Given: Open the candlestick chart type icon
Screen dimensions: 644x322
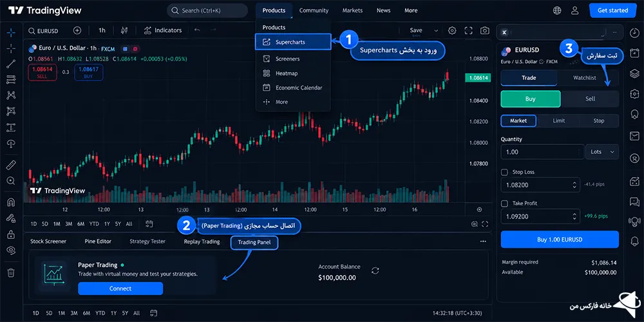Looking at the screenshot, I should [x=124, y=30].
